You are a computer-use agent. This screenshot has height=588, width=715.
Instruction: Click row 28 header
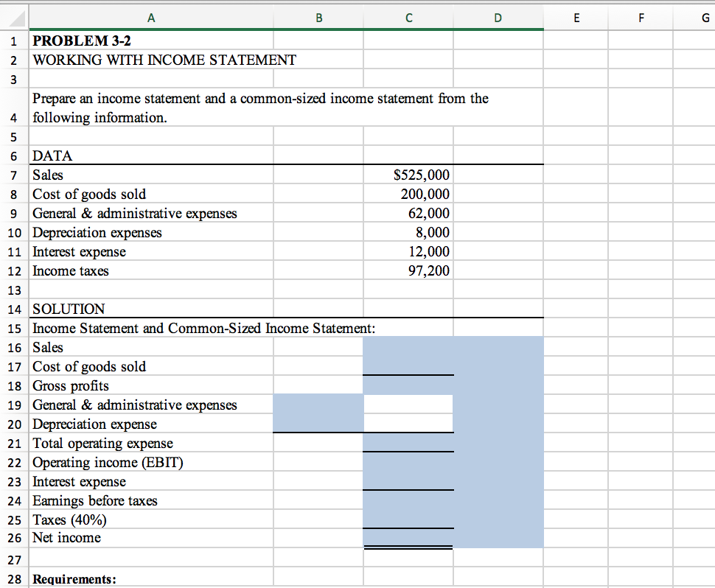[13, 578]
